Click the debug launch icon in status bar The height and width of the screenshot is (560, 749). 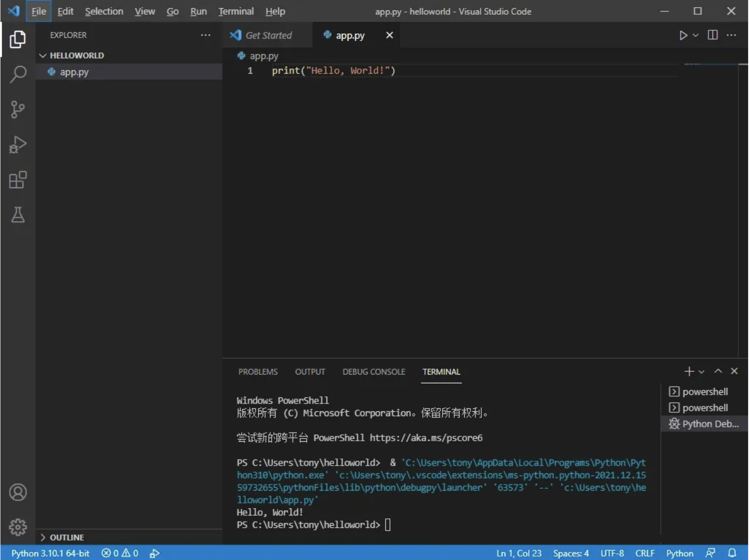tap(155, 553)
